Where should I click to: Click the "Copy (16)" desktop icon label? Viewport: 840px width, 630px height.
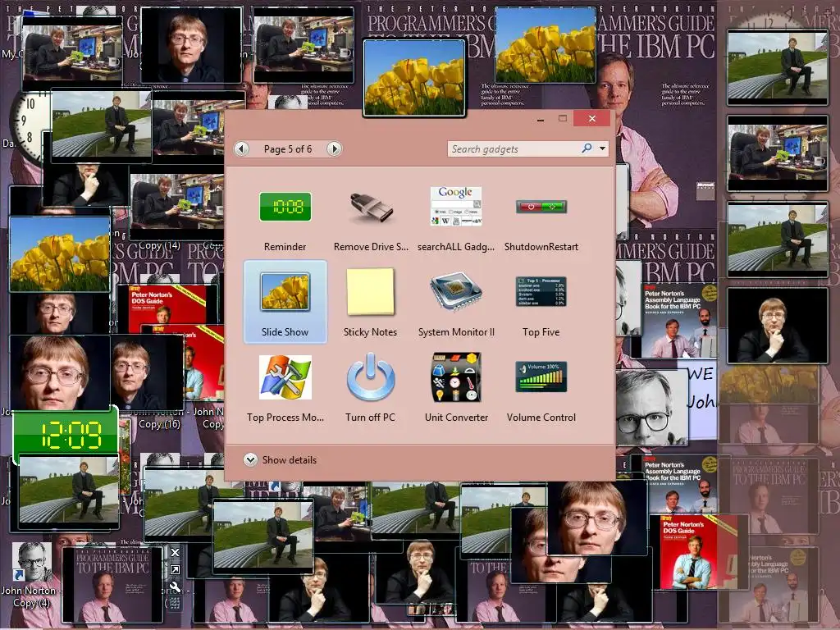[x=159, y=424]
